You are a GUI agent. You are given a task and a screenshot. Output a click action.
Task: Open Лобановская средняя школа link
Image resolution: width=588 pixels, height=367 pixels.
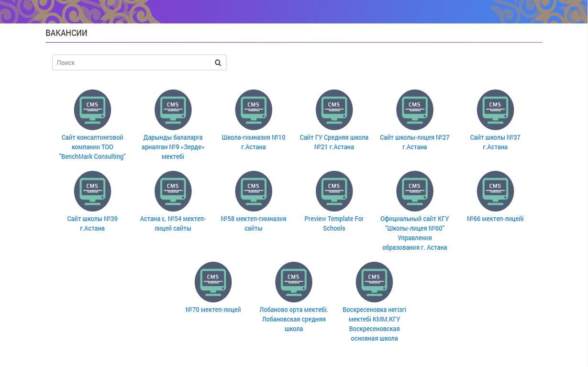pyautogui.click(x=294, y=319)
